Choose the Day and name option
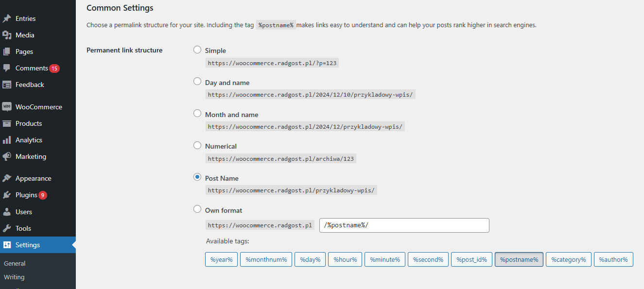The height and width of the screenshot is (289, 644). click(197, 82)
